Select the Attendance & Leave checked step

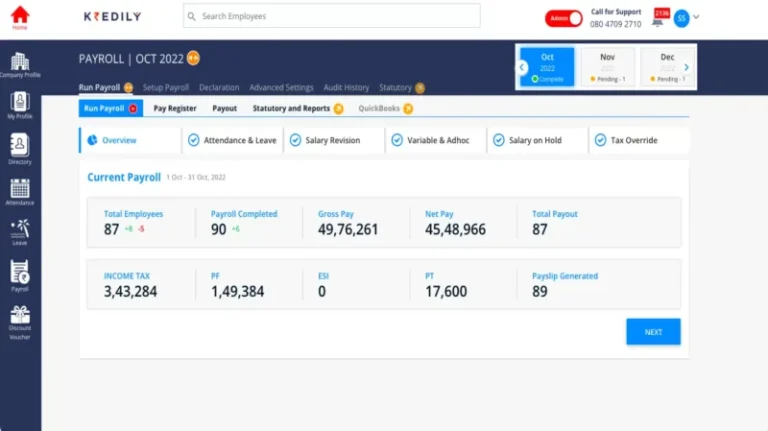231,141
